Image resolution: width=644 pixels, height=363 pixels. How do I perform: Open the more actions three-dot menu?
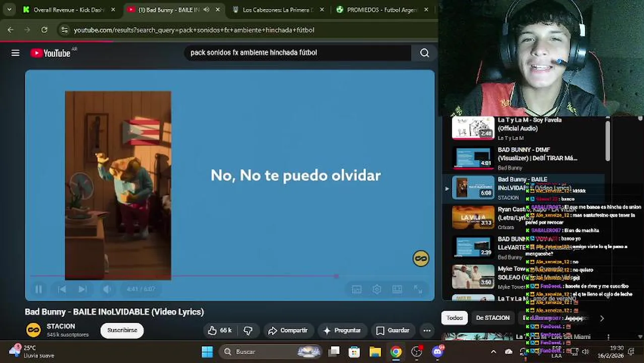coord(427,330)
